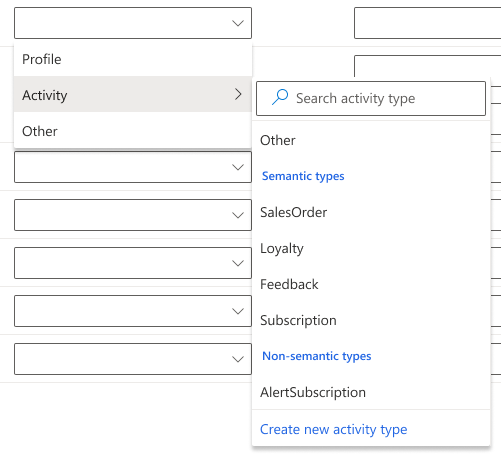Image resolution: width=501 pixels, height=460 pixels.
Task: Click Create new activity type link
Action: point(333,429)
